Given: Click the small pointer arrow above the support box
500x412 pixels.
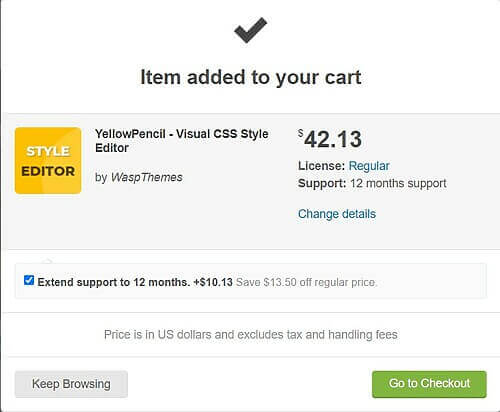Looking at the screenshot, I should (x=48, y=260).
